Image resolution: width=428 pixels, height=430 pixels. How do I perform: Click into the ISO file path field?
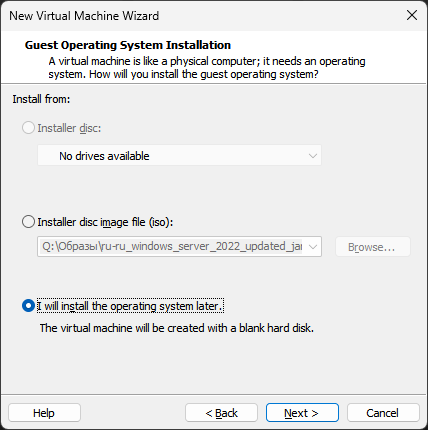point(172,247)
